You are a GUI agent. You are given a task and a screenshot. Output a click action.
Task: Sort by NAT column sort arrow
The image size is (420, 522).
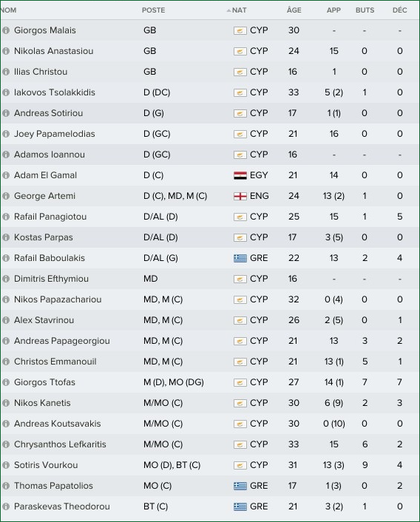tap(228, 10)
